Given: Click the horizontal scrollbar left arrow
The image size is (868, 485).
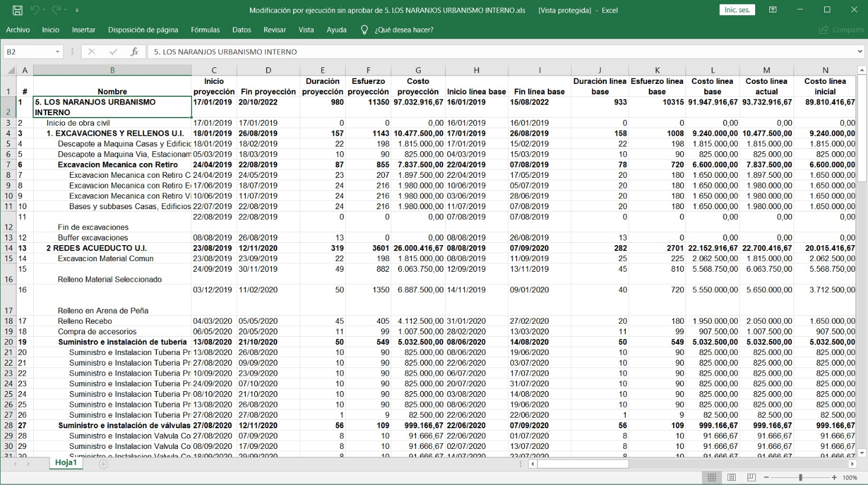Looking at the screenshot, I should click(x=532, y=464).
